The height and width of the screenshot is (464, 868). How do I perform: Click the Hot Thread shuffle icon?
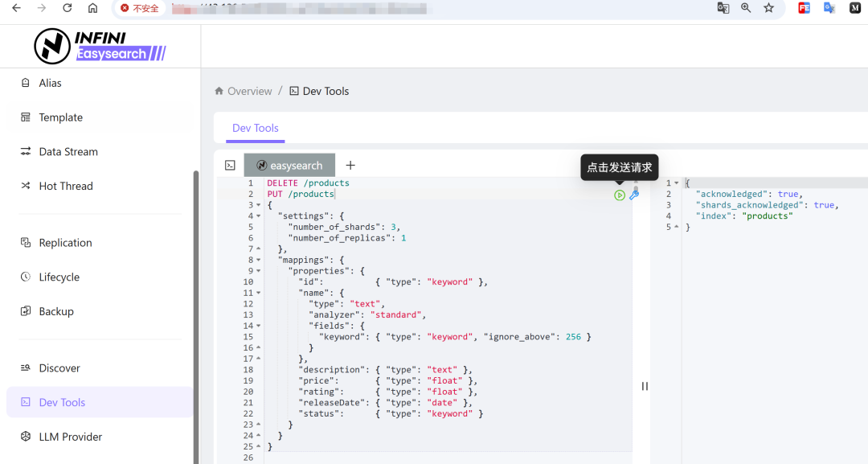pyautogui.click(x=26, y=186)
